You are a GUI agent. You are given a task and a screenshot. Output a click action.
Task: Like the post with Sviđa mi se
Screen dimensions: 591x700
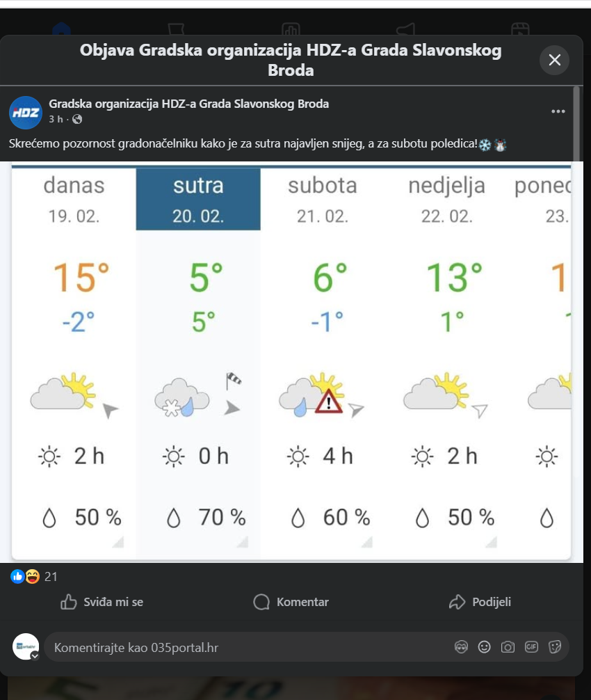click(102, 602)
